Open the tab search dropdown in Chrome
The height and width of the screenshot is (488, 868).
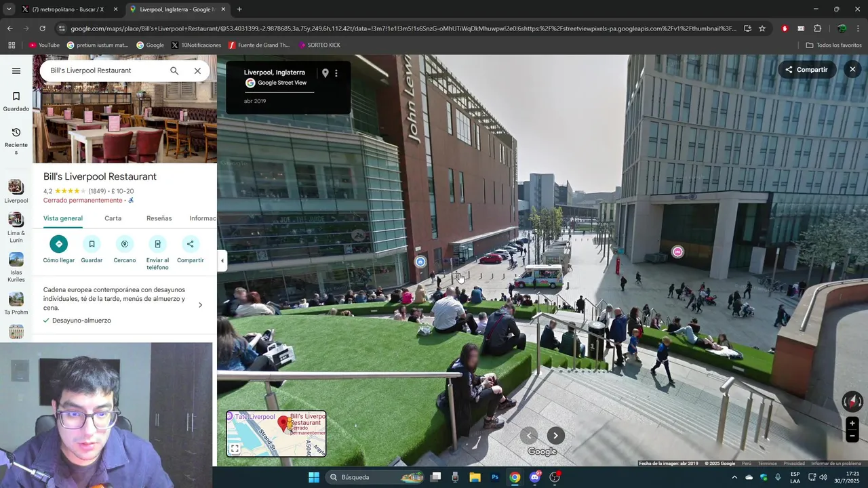(9, 9)
